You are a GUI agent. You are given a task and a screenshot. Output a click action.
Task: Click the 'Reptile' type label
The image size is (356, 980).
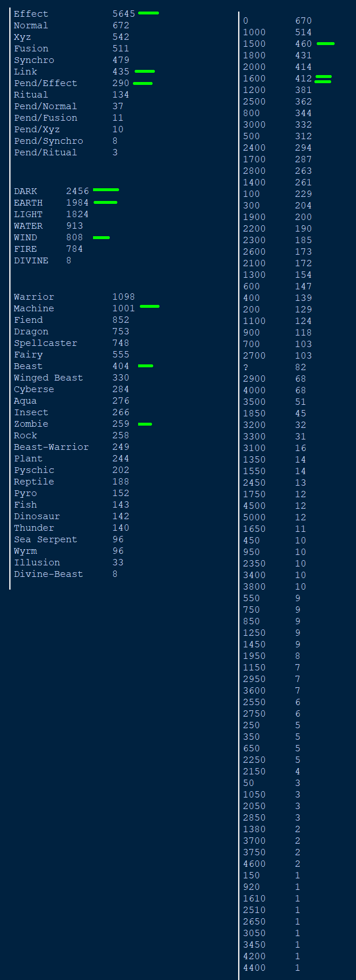coord(34,482)
